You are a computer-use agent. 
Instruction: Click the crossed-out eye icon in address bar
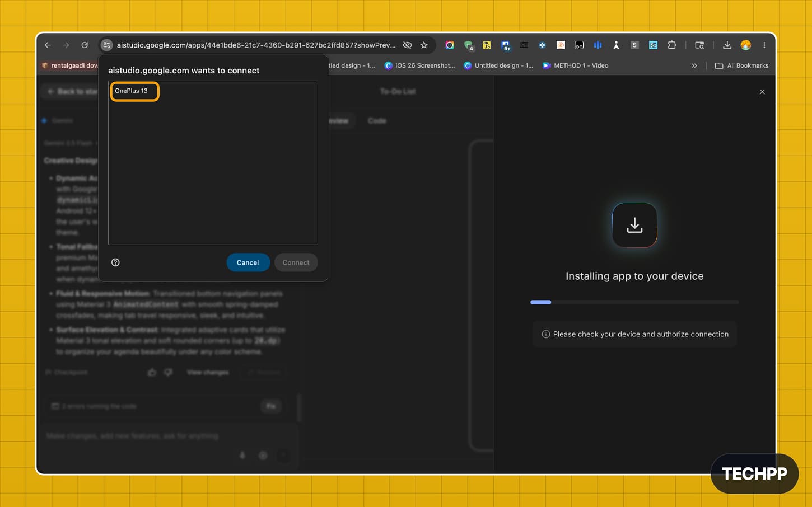(x=408, y=45)
